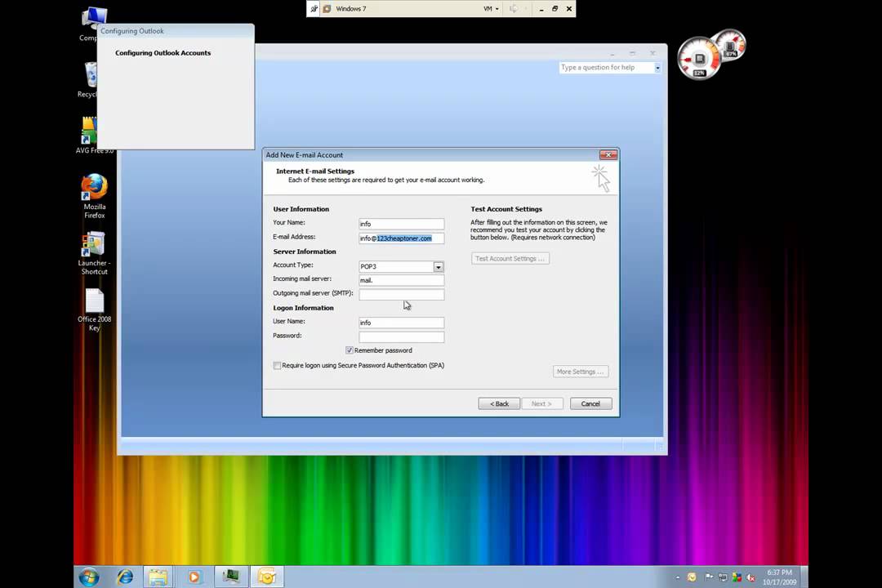Open More Settings button
The width and height of the screenshot is (882, 588).
pyautogui.click(x=580, y=372)
